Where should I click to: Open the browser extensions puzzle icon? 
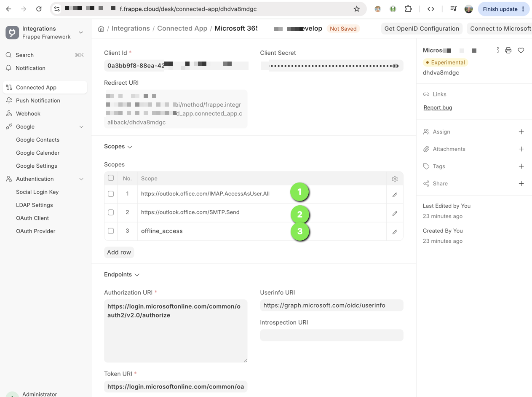click(x=408, y=9)
